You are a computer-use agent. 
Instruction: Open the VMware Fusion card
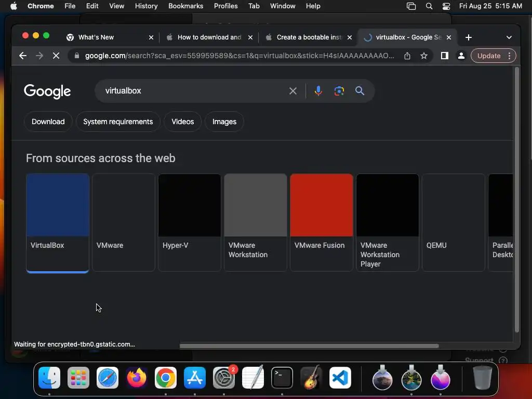pyautogui.click(x=322, y=222)
